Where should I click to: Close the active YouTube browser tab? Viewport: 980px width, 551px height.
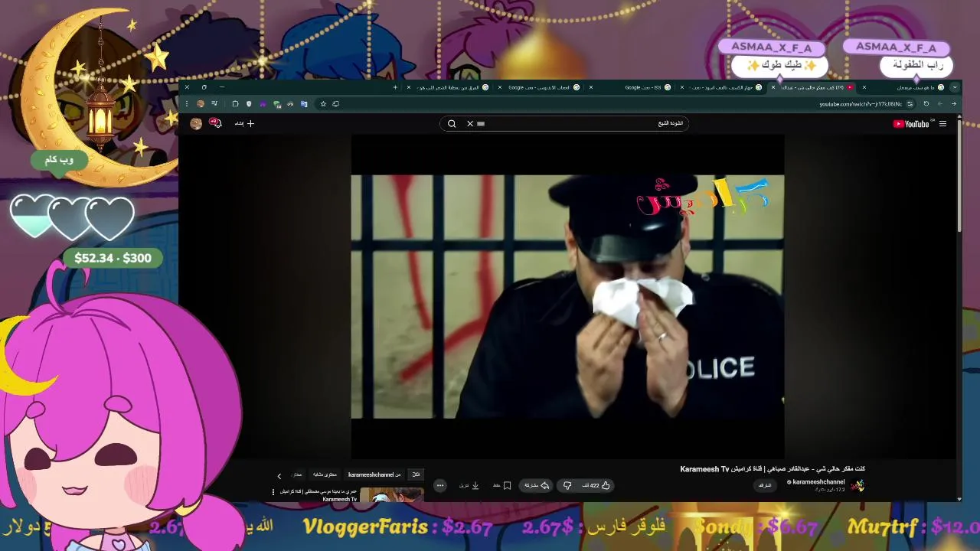tap(773, 87)
